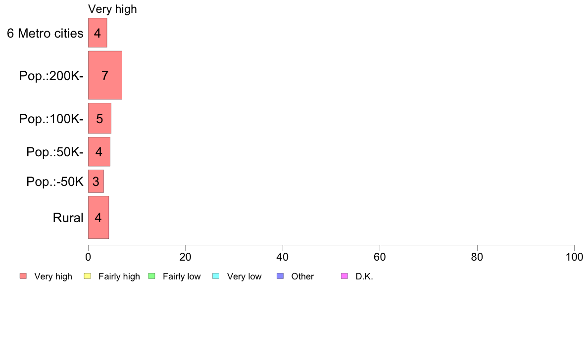Click the 100 tick label on axis
This screenshot has height=364, width=588.
[574, 257]
